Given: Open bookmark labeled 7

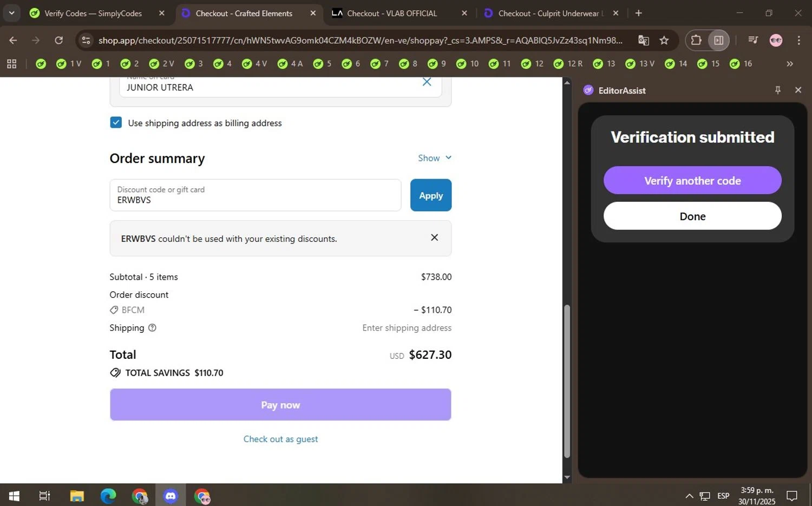Looking at the screenshot, I should pos(379,64).
